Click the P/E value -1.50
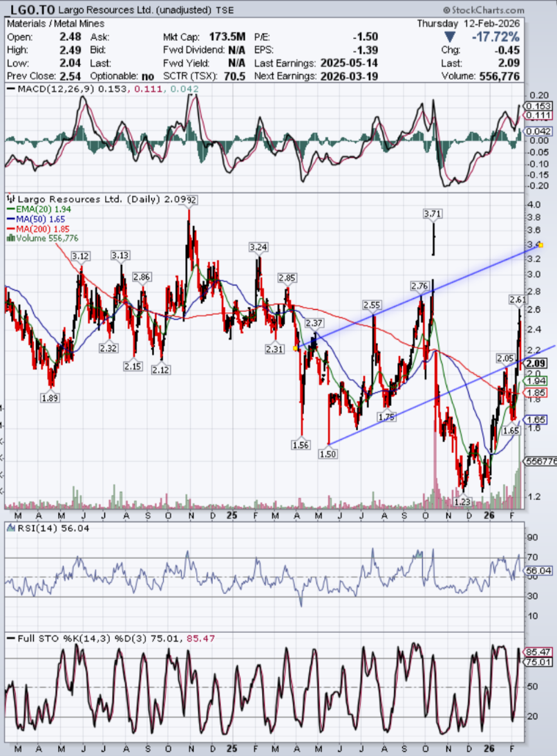The width and height of the screenshot is (557, 756). coord(365,37)
